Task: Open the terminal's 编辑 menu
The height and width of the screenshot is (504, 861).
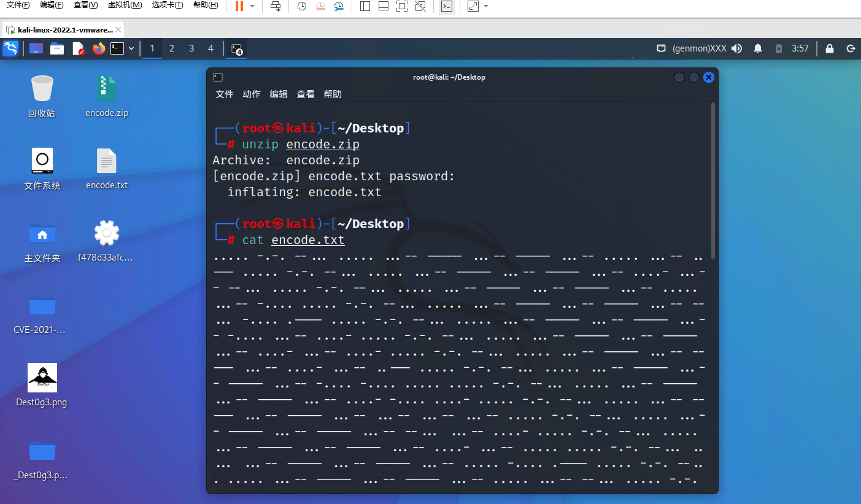Action: 279,94
